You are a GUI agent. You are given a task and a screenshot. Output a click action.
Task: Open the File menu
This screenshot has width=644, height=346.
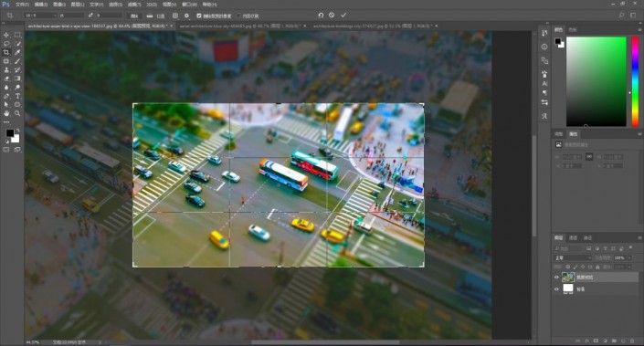click(22, 5)
